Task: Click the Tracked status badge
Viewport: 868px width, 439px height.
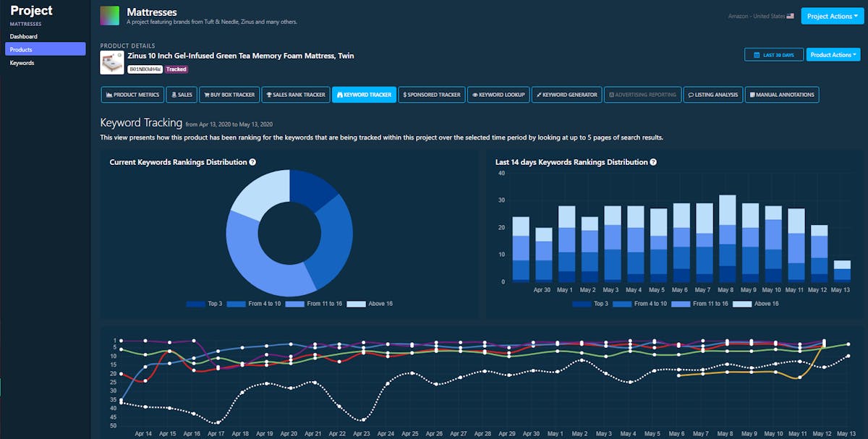Action: [176, 69]
